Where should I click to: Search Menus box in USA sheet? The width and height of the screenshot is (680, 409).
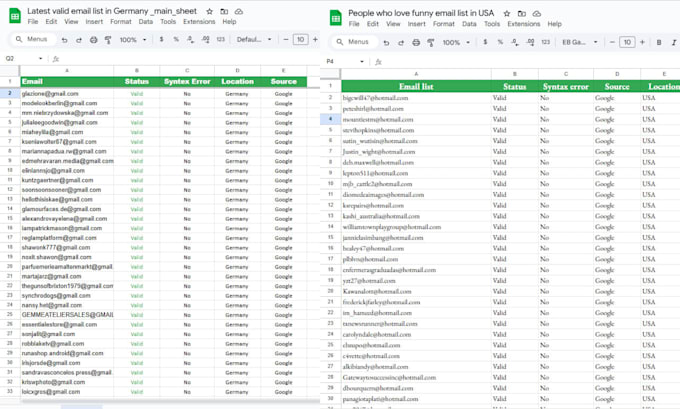(x=354, y=42)
